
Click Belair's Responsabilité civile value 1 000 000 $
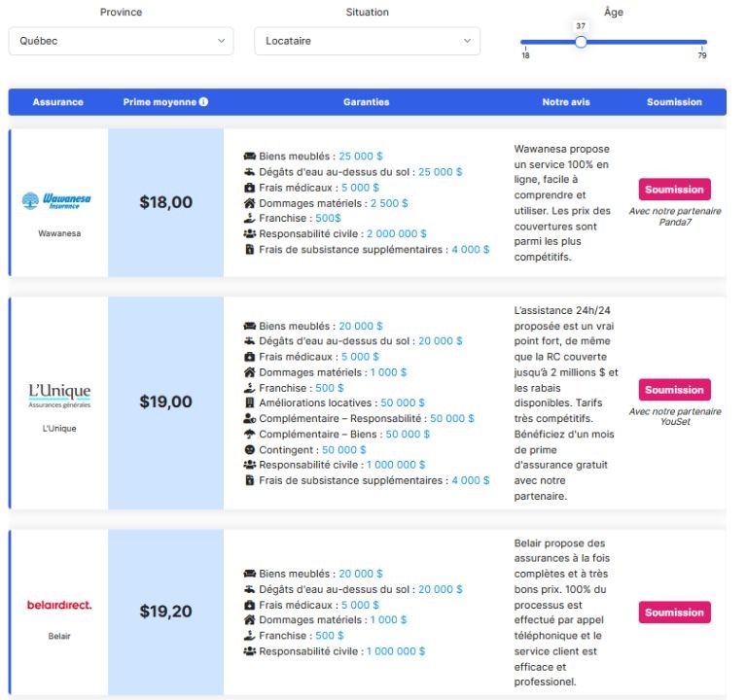[x=396, y=651]
